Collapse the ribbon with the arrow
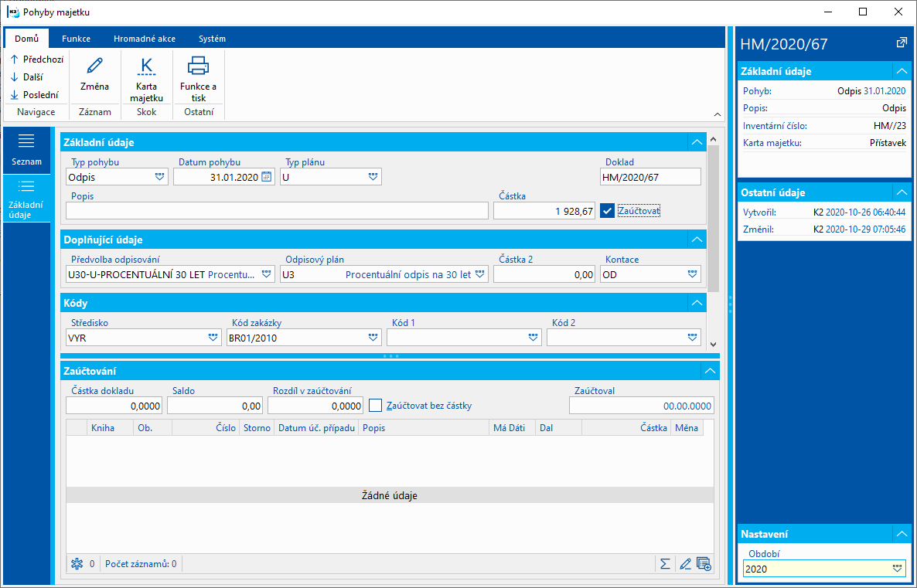The height and width of the screenshot is (588, 917). coord(718,114)
